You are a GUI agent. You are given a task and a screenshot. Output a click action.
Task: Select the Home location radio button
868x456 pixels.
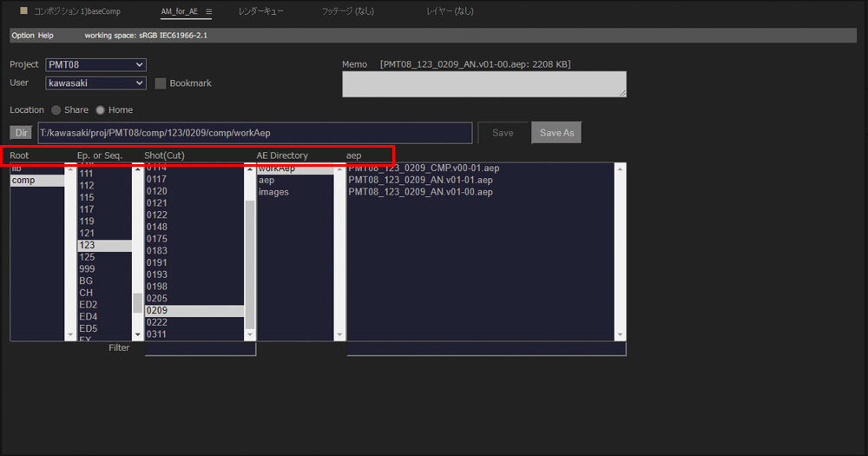point(101,110)
